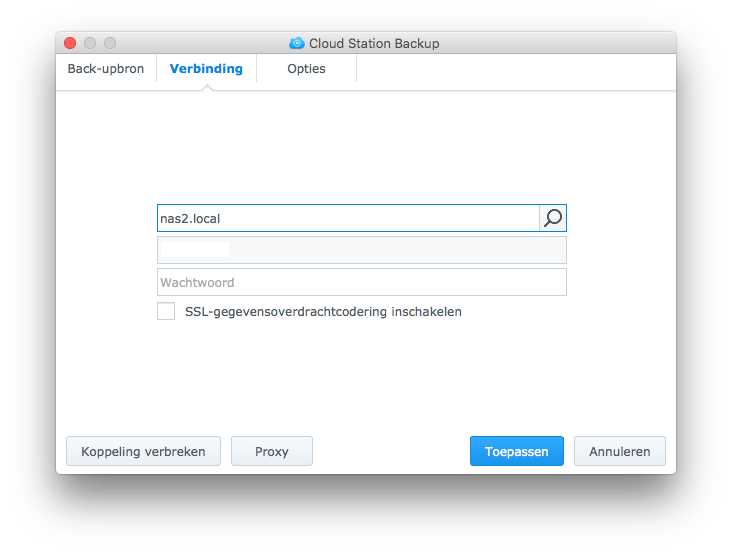Open the Opties tab

point(306,69)
